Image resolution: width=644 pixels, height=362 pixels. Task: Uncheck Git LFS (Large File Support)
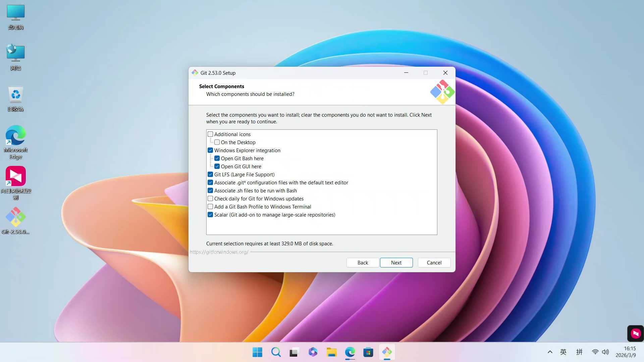pos(210,174)
